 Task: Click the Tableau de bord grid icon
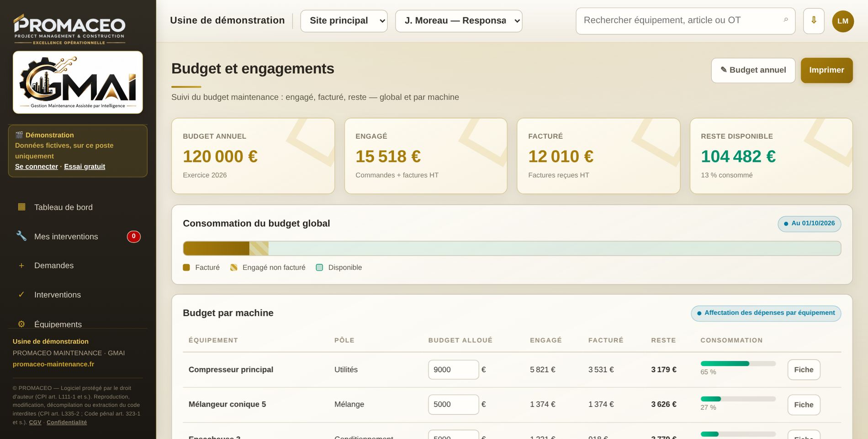[x=21, y=207]
